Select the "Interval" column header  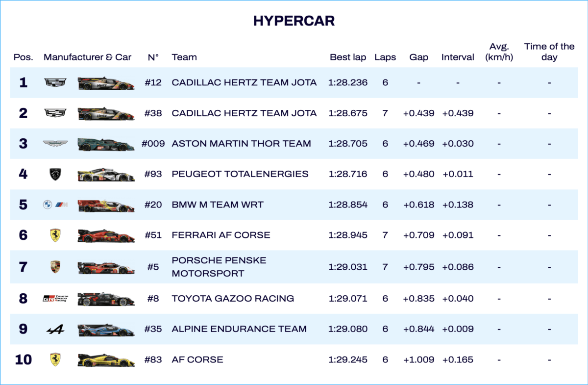pos(458,57)
